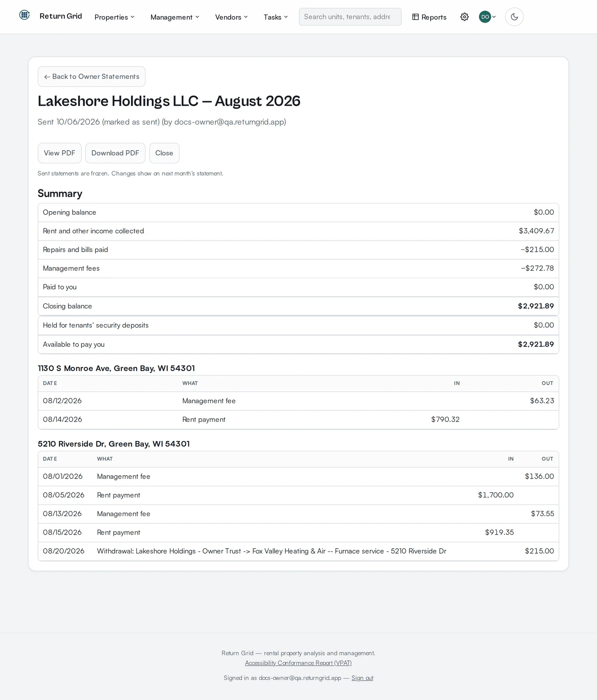Click the $3,409.67 income amount

coord(536,231)
